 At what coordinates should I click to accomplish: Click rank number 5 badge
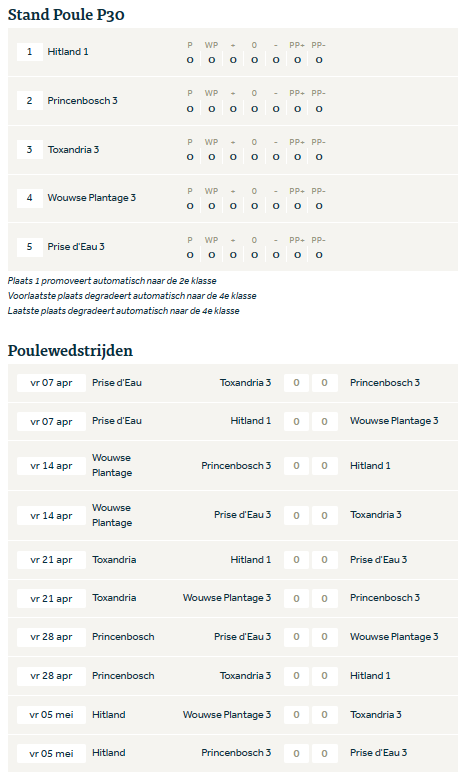[30, 247]
